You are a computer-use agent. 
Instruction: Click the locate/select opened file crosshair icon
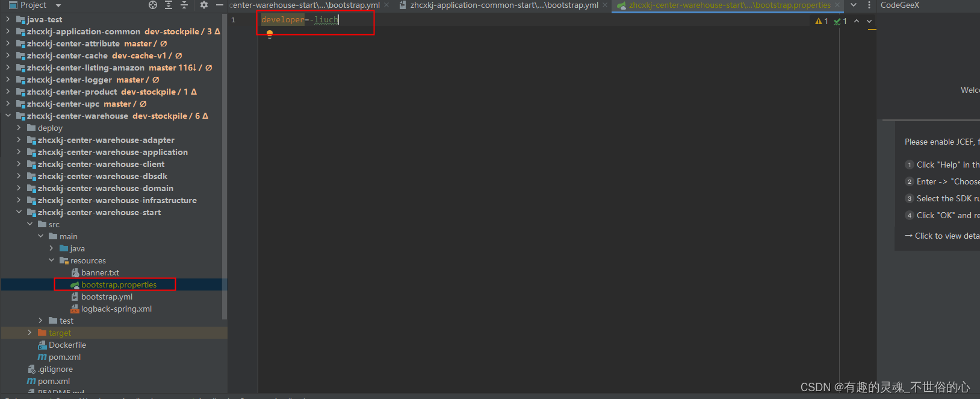153,5
